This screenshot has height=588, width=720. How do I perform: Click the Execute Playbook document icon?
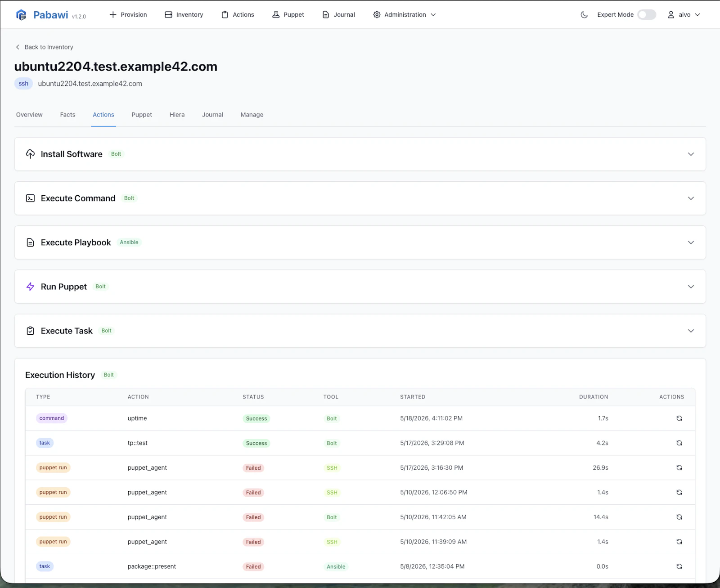coord(30,242)
